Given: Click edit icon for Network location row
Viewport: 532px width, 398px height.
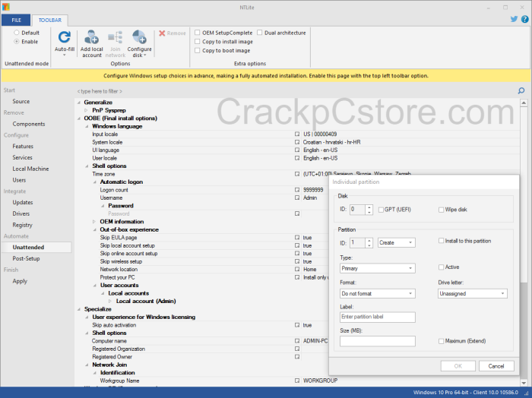Looking at the screenshot, I should click(x=297, y=270).
